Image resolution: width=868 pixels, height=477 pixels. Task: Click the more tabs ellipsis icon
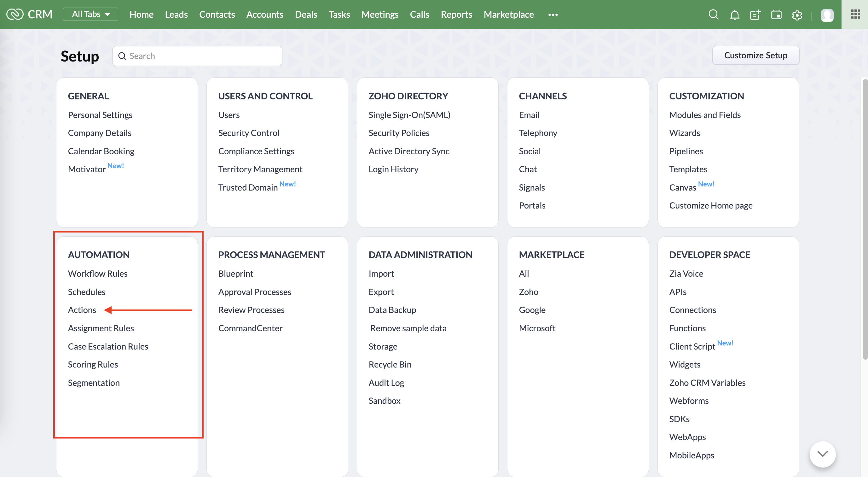(x=553, y=15)
